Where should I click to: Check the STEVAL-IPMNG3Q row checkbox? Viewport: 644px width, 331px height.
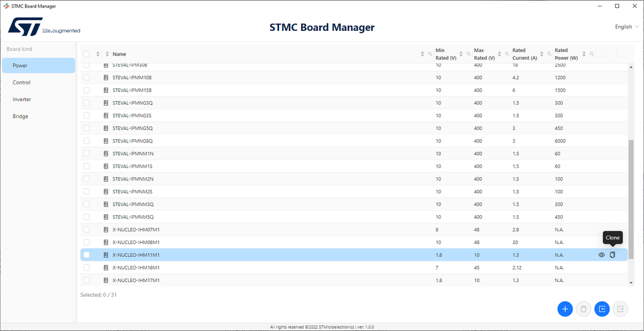86,102
